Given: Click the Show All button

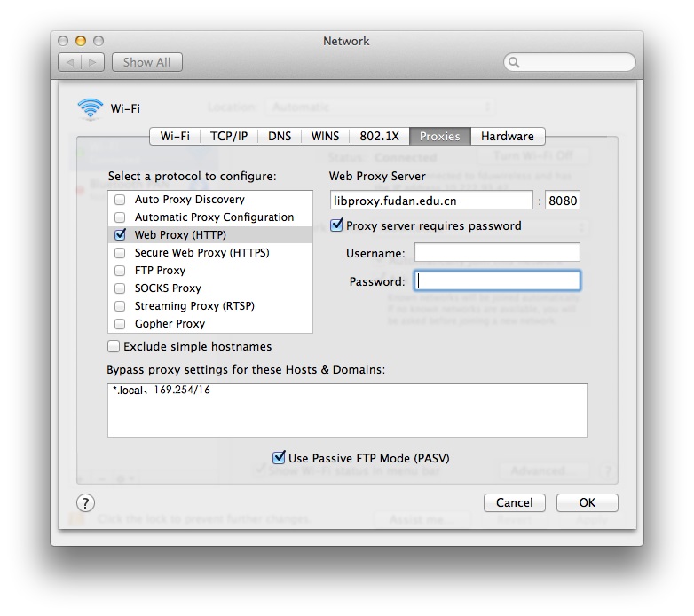Looking at the screenshot, I should (146, 62).
